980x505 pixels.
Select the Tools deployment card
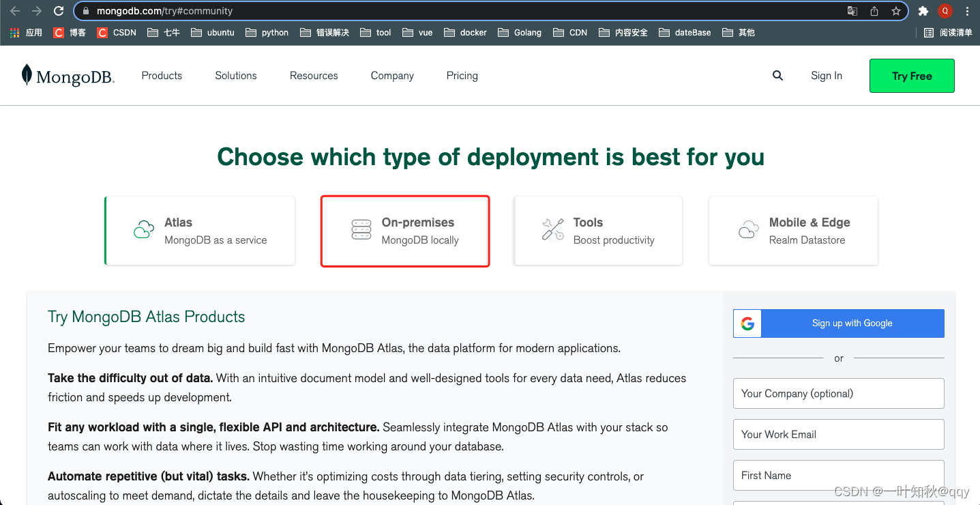598,231
